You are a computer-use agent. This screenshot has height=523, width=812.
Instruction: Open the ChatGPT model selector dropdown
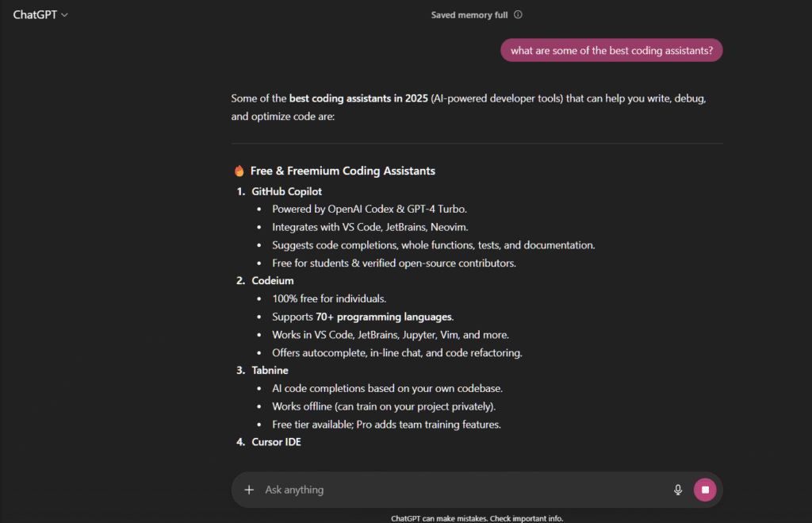(40, 15)
